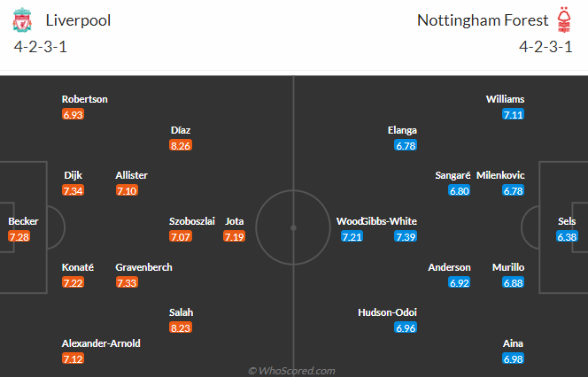Select the Alexander-Arnold player name
This screenshot has width=588, height=377.
point(101,343)
